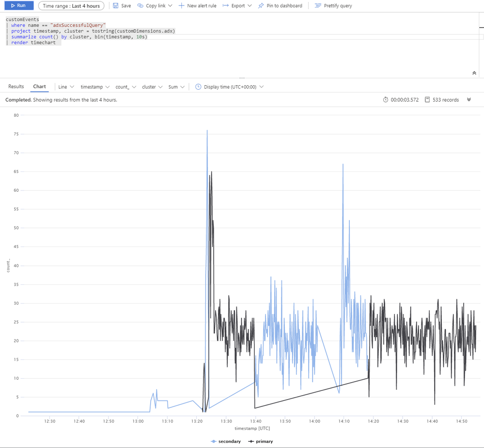Click the Copy link chain icon
Screen dimensions: 484x448
tap(141, 5)
